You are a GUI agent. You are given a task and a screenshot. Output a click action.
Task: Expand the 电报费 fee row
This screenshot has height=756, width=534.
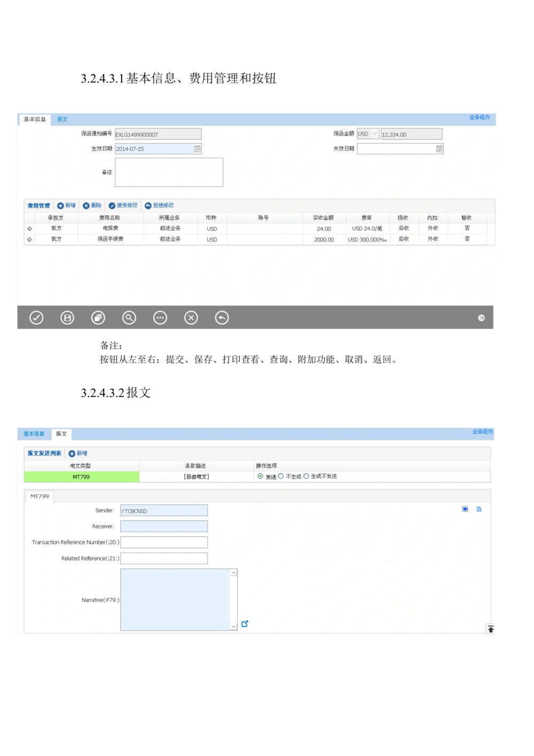click(29, 229)
